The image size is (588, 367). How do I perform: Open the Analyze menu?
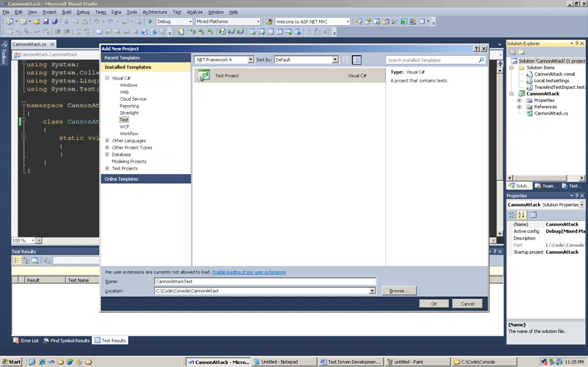click(x=195, y=12)
